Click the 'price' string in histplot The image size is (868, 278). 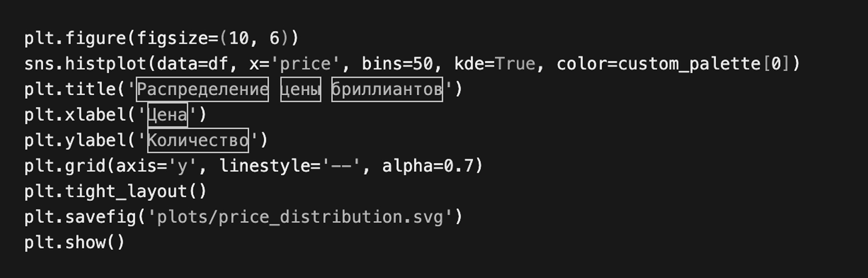[x=305, y=64]
